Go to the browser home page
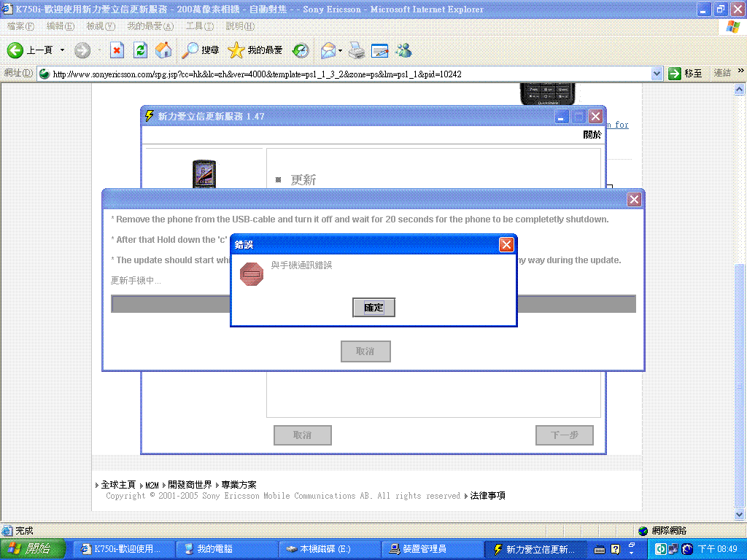Image resolution: width=747 pixels, height=560 pixels. click(163, 50)
